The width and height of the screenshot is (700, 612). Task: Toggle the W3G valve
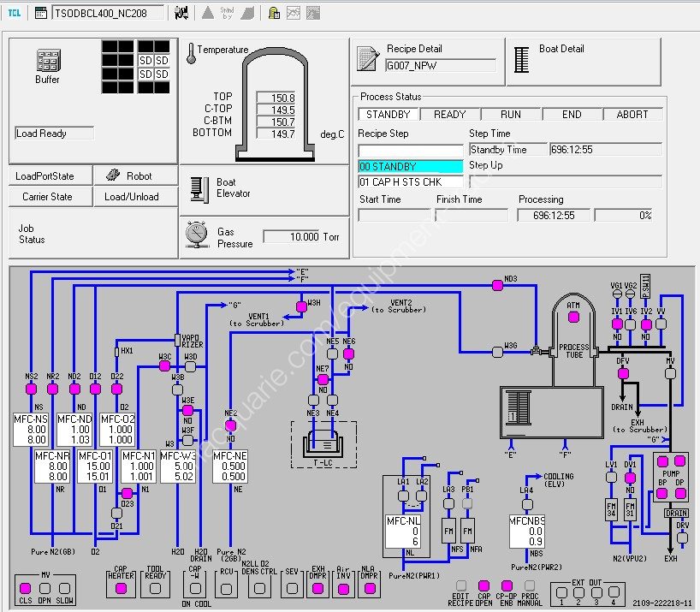[497, 352]
